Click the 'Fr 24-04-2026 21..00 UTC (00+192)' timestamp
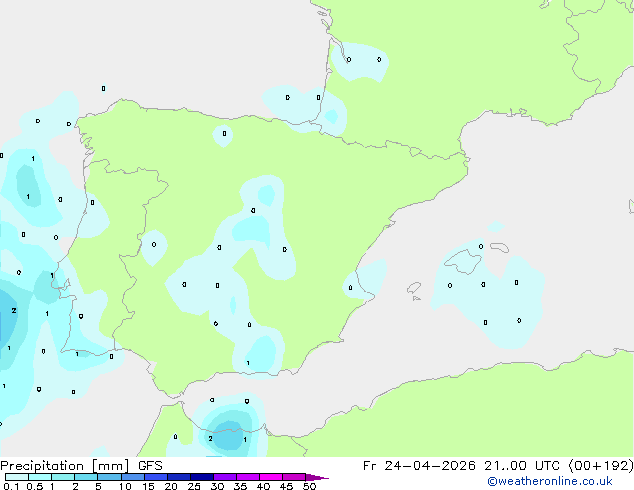 [x=498, y=466]
